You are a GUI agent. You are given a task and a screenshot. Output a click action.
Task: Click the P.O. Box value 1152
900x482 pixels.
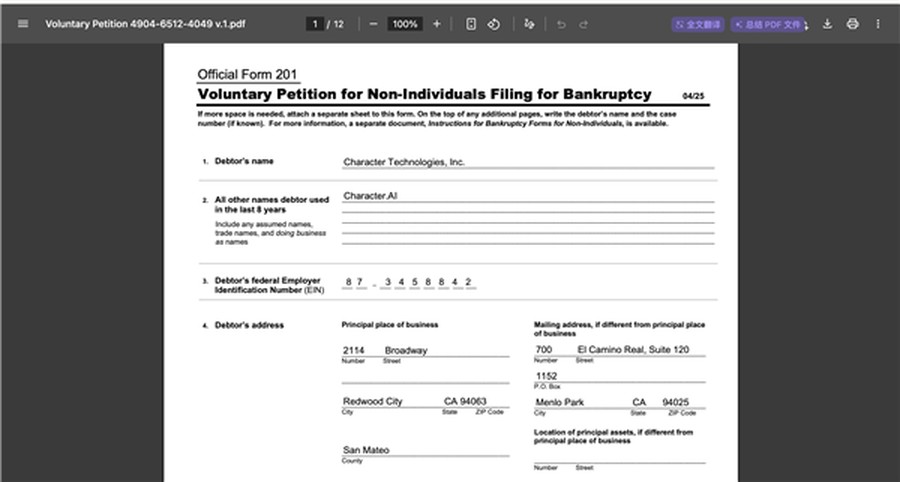[546, 376]
